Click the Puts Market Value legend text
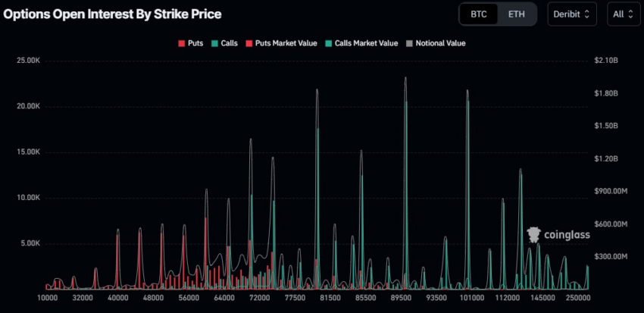Image resolution: width=644 pixels, height=313 pixels. coord(286,43)
